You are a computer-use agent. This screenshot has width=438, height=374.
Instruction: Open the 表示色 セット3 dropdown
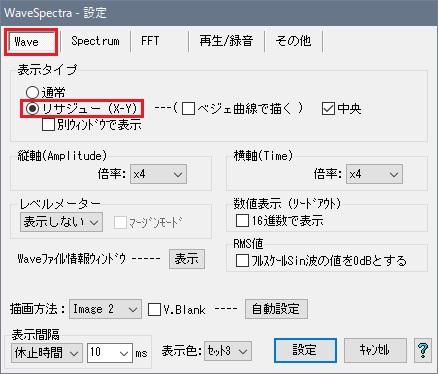[228, 351]
